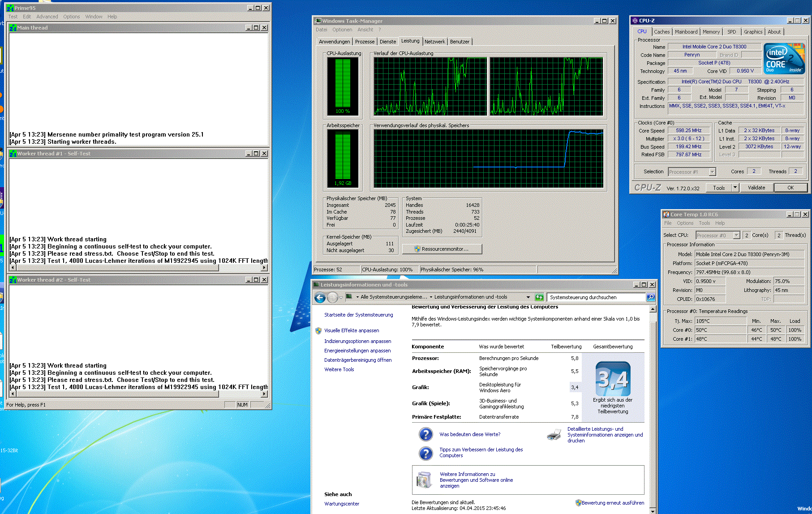Screen dimensions: 812x514
Task: Click the question mark icon beside 'Was bedeuten diese Werte?'
Action: 425,434
